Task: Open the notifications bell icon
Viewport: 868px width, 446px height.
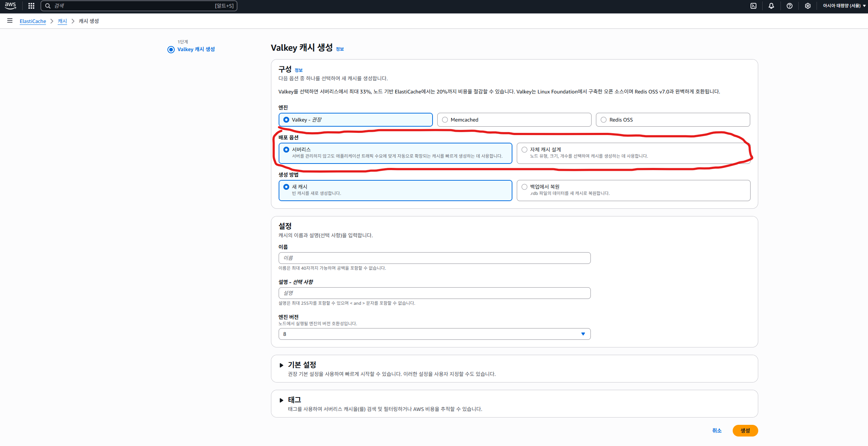Action: 771,6
